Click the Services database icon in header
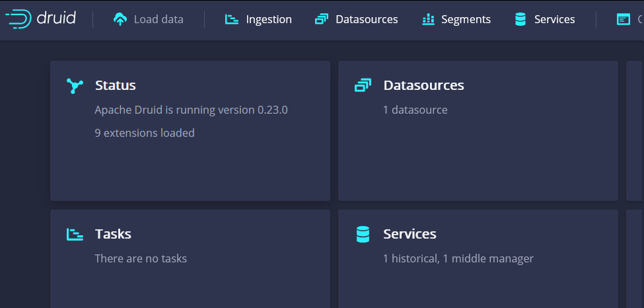The height and width of the screenshot is (308, 644). (520, 19)
